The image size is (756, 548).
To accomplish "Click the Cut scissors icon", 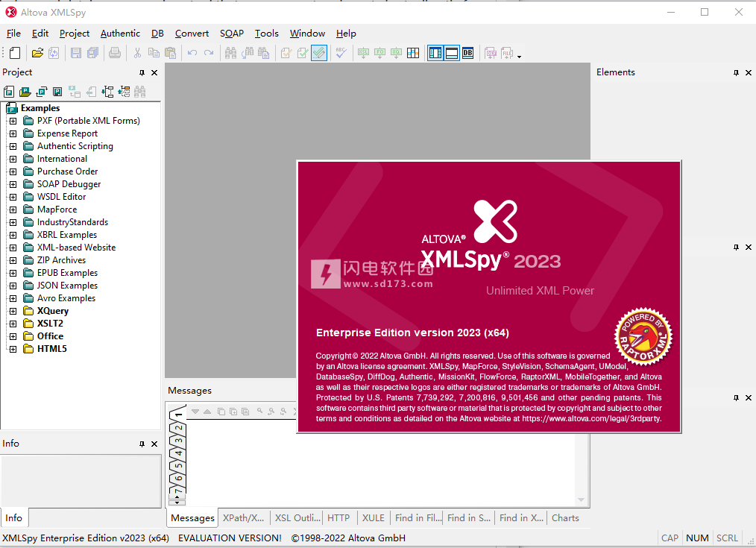I will (x=137, y=52).
